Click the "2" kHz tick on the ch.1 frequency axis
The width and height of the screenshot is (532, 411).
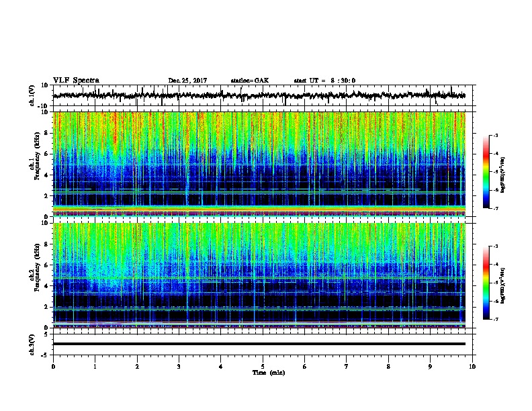tap(46, 196)
